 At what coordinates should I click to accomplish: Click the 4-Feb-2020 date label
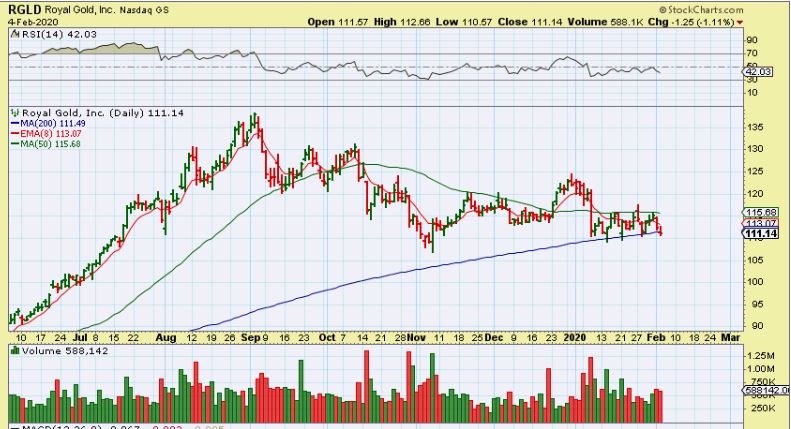coord(33,22)
